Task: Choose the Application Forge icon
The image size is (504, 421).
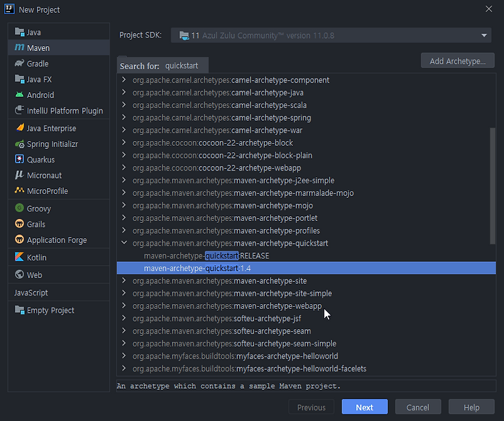Action: point(19,240)
